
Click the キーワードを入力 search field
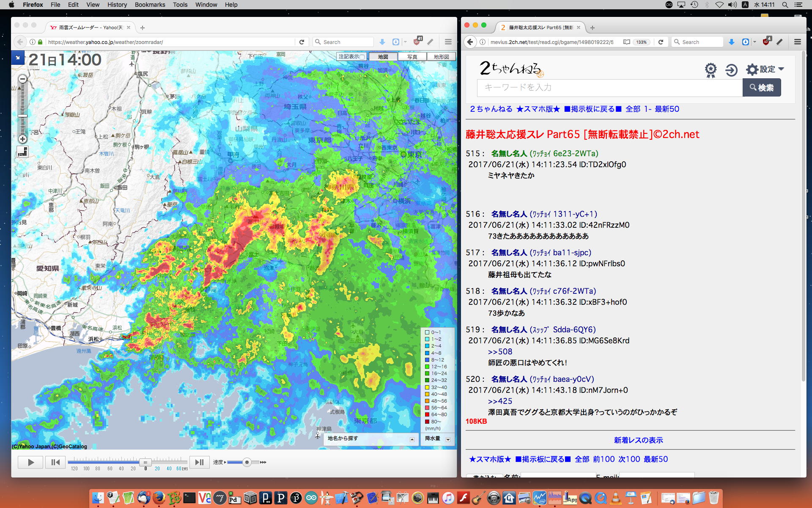point(609,88)
